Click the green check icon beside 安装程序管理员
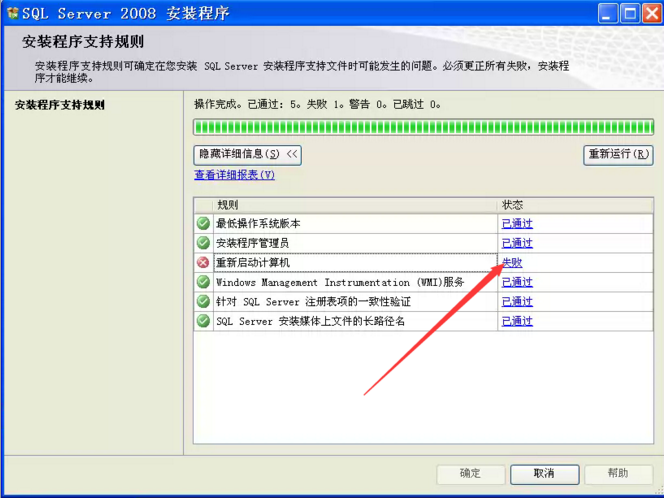 coord(203,243)
